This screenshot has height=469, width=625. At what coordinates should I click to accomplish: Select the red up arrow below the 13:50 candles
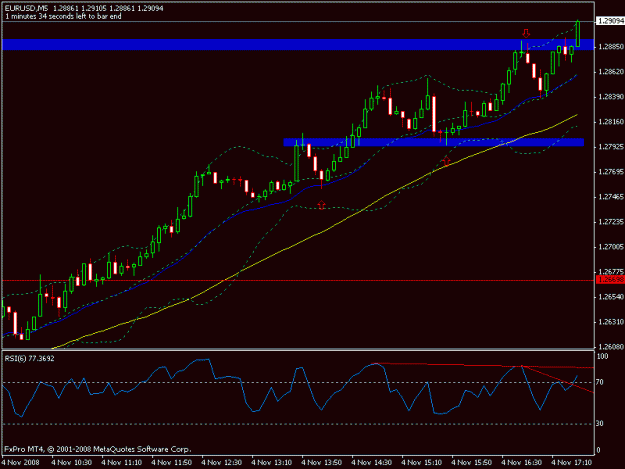coord(322,205)
